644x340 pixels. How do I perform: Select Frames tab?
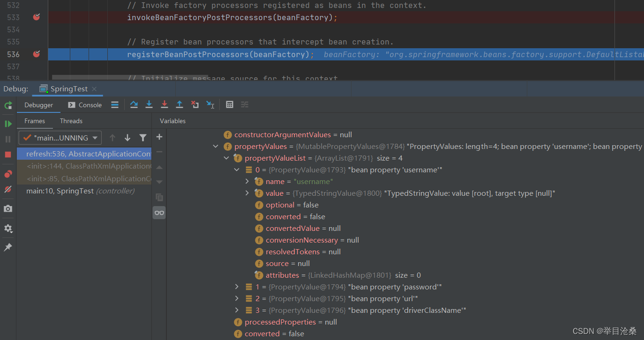tap(35, 121)
